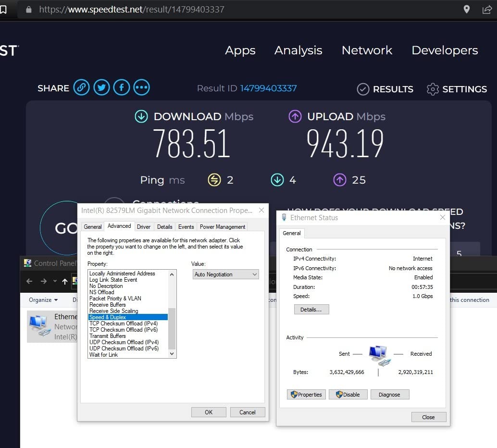Viewport: 497px width, 448px height.
Task: Open more share options ellipsis icon
Action: [x=141, y=87]
